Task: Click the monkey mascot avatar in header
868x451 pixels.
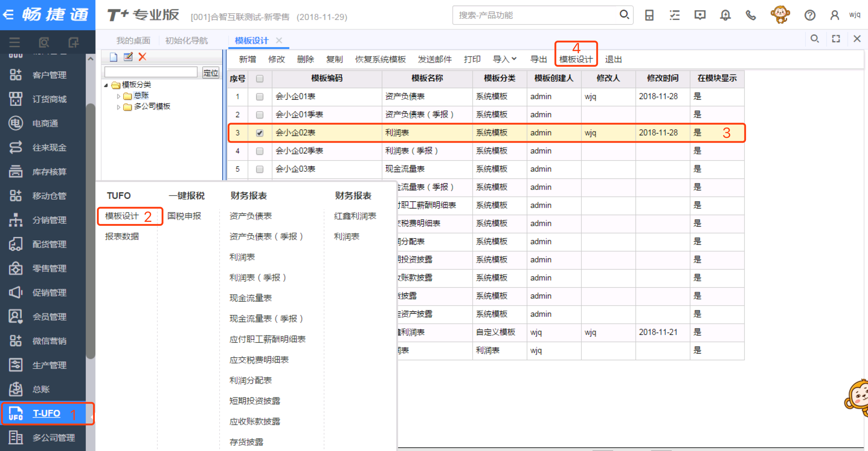Action: tap(780, 15)
